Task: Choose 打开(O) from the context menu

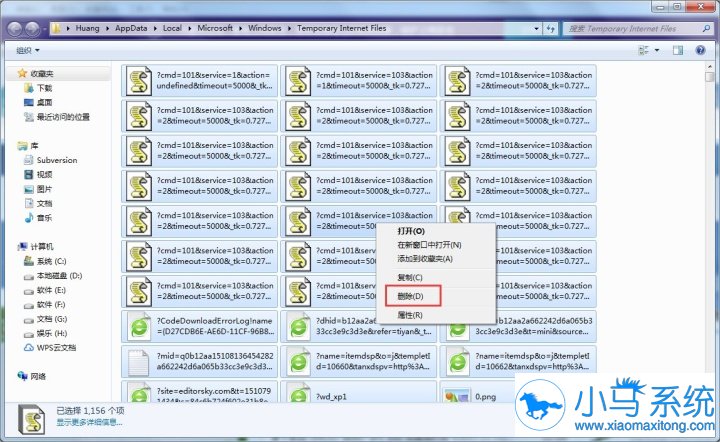Action: [x=435, y=231]
